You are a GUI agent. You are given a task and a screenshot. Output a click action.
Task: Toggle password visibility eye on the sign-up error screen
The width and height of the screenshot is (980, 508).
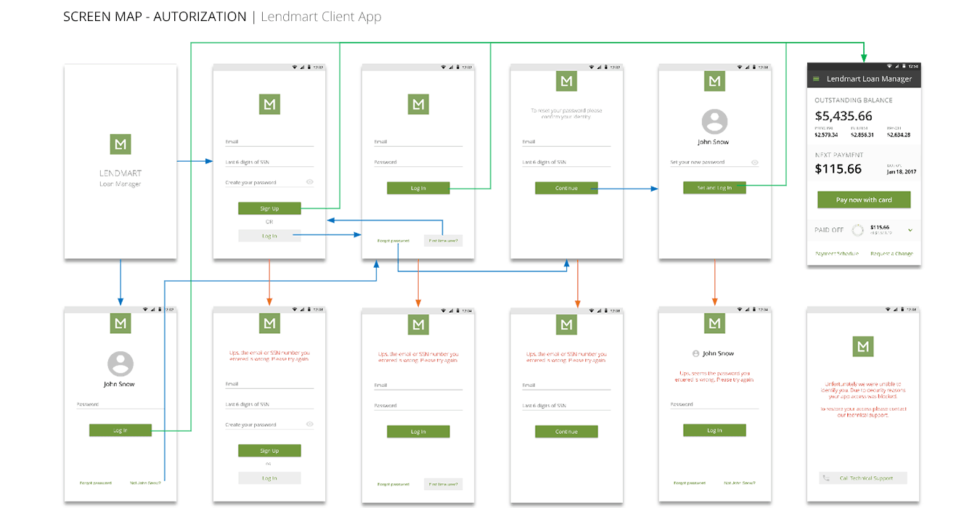point(309,424)
